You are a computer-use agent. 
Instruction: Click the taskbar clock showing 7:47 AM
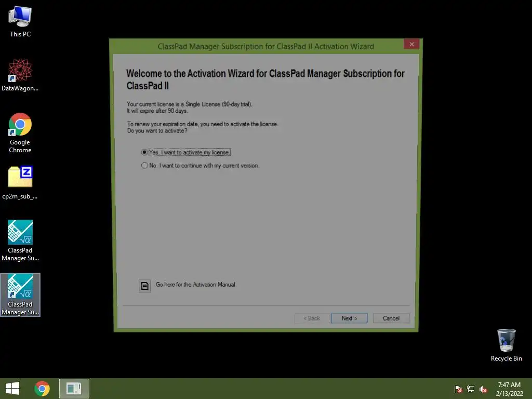(509, 389)
